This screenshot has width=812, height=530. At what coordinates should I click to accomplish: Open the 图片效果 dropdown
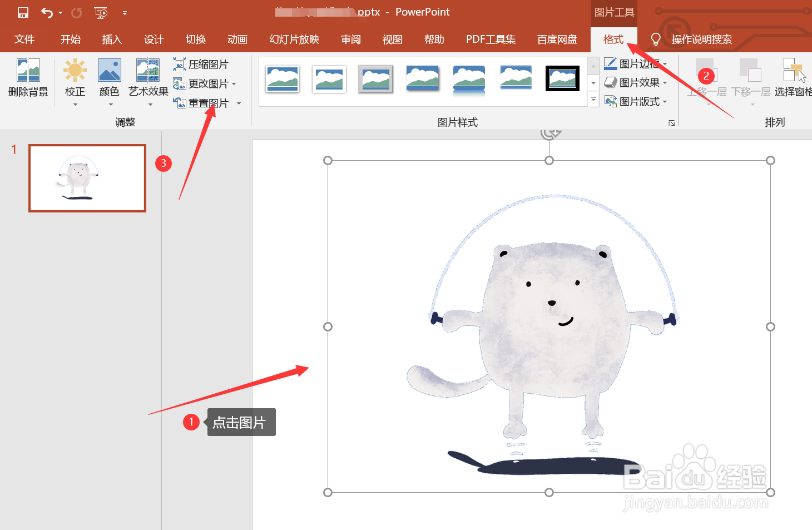click(x=636, y=83)
